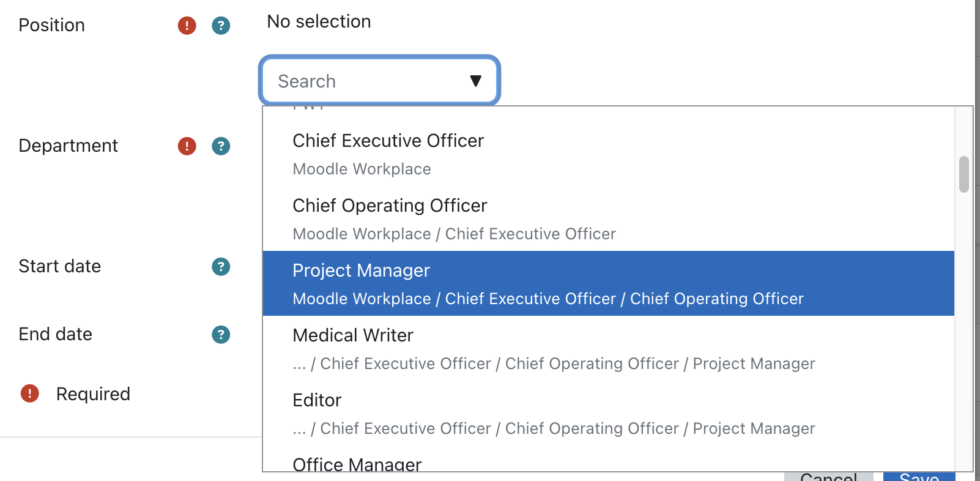Viewport: 980px width, 481px height.
Task: Click the Cancel button
Action: (x=828, y=477)
